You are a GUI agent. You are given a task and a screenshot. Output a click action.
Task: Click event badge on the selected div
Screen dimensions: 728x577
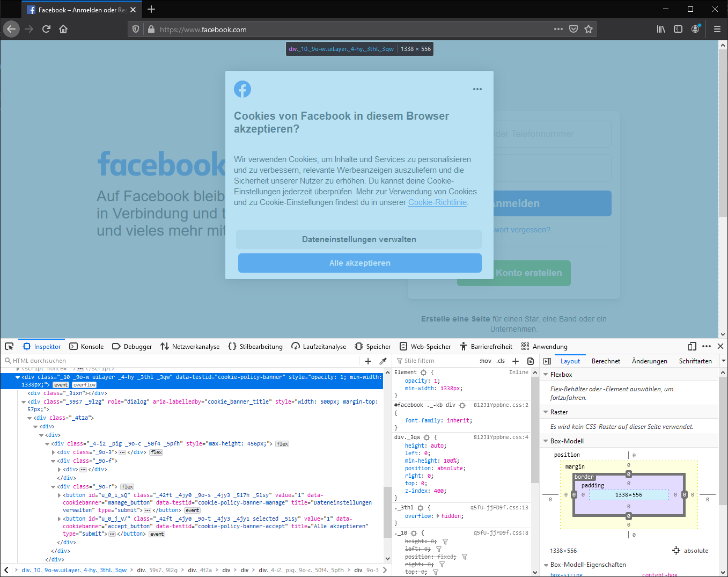[x=61, y=385]
